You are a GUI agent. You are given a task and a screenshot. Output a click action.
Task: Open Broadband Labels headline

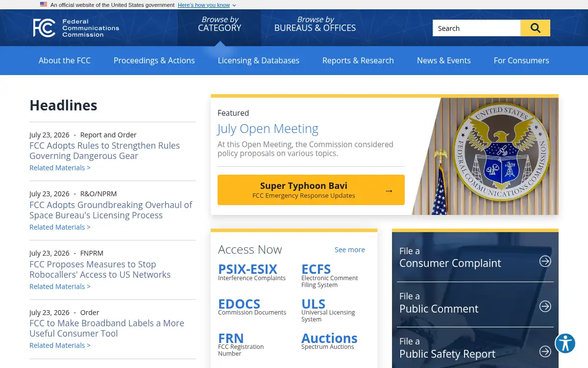coord(107,328)
